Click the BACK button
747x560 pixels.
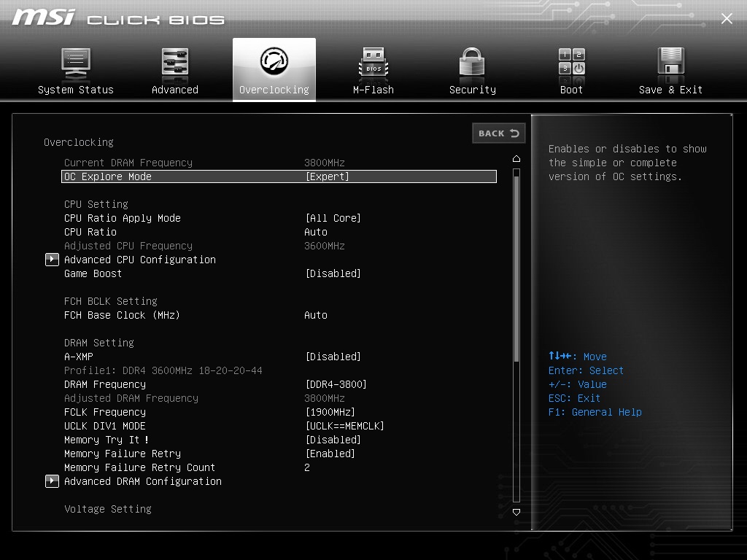click(x=499, y=133)
